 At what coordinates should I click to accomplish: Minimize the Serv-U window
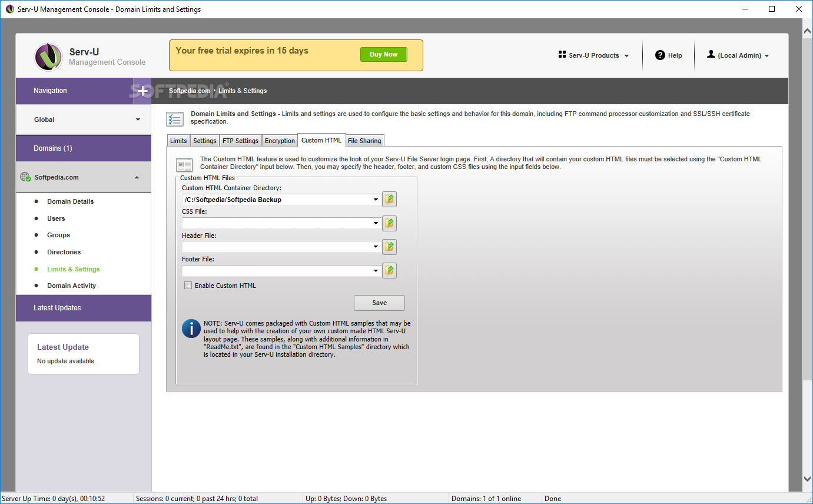click(745, 9)
